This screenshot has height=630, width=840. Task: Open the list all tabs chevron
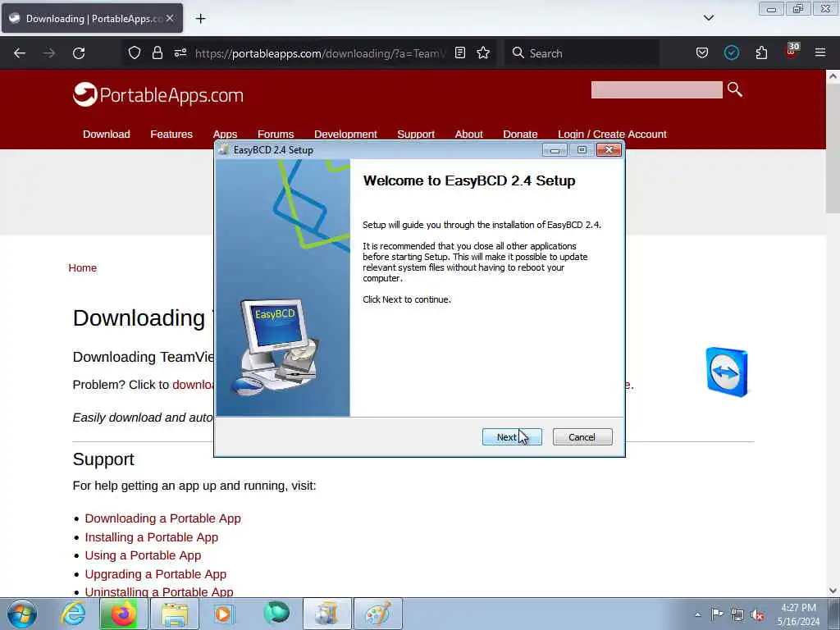click(708, 18)
